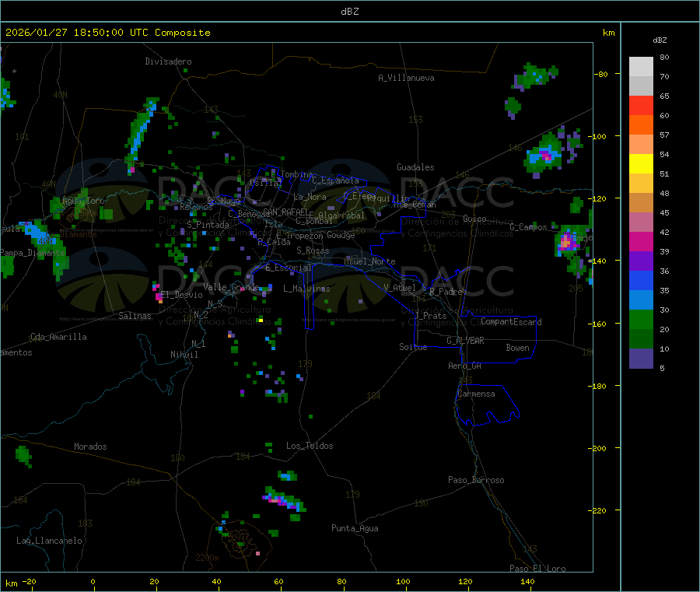The image size is (700, 592).
Task: Click the dBZ title at top center
Action: point(349,11)
